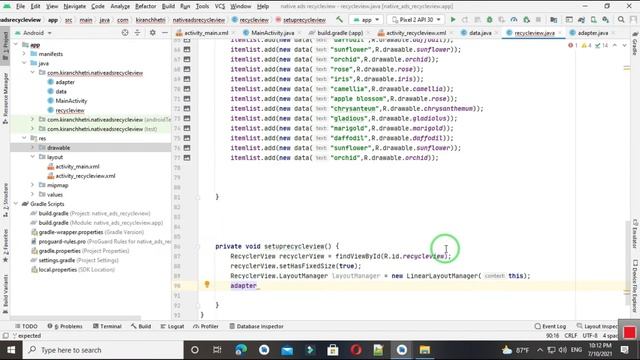Open the Profiler tool window

[x=206, y=326]
